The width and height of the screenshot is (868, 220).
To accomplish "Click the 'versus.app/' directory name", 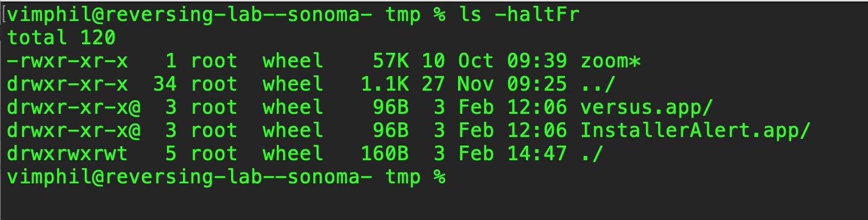I will coord(646,107).
